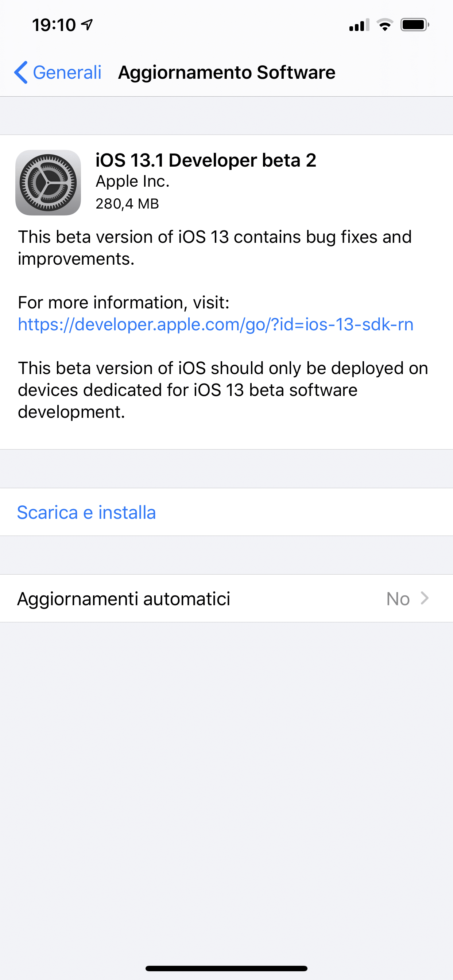Tap iOS 13.1 Developer beta 2 heading

206,160
